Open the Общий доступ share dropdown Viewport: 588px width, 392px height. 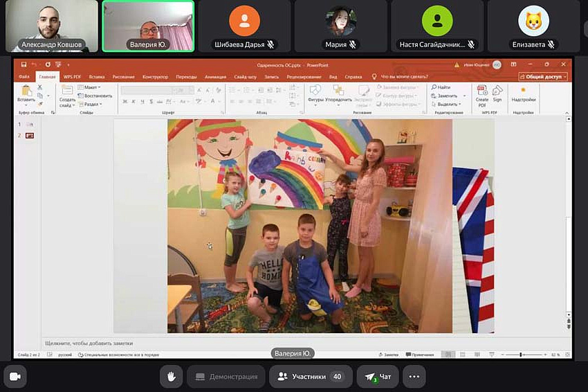click(x=543, y=77)
